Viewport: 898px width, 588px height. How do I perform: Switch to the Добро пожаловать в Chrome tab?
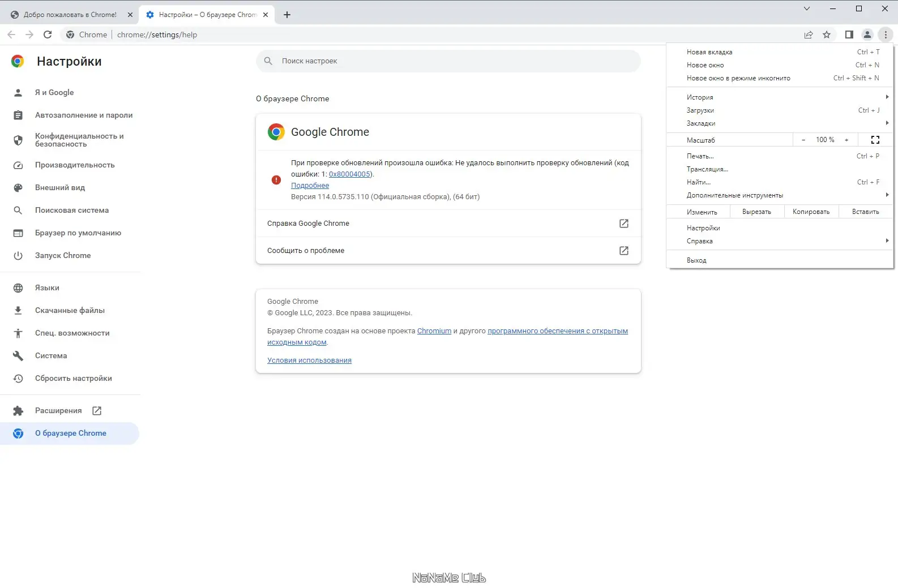point(70,15)
